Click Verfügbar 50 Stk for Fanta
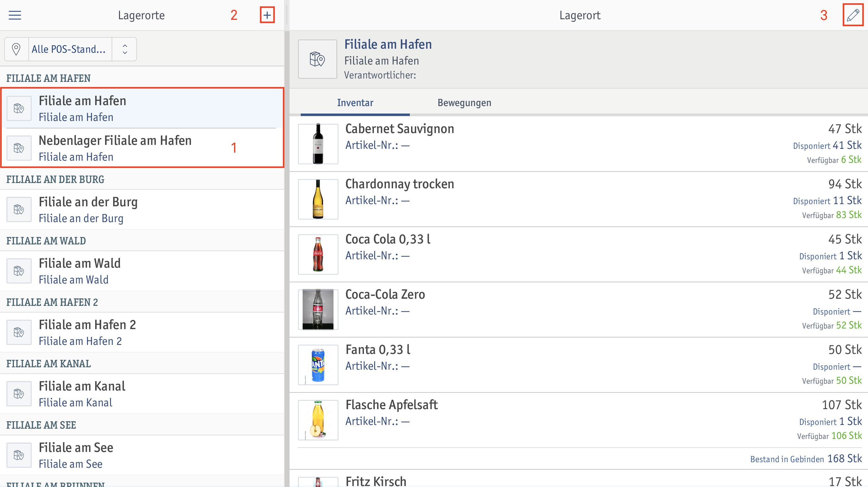Screen dimensions: 868x487 (832, 380)
